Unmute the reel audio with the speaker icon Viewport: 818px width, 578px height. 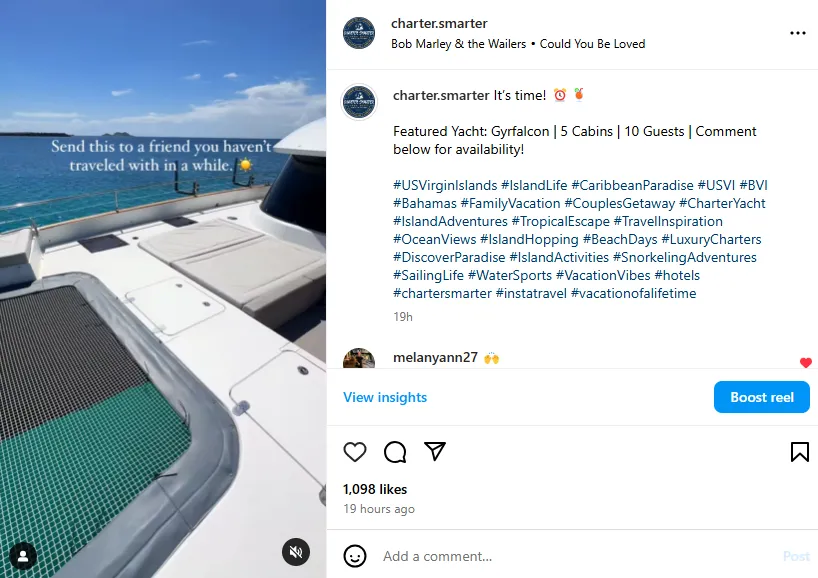pyautogui.click(x=296, y=552)
